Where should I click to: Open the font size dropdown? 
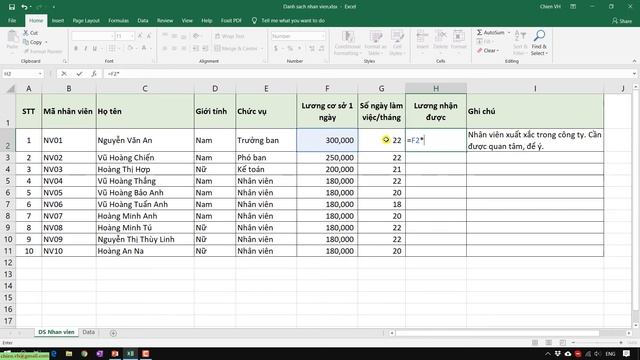[x=132, y=36]
